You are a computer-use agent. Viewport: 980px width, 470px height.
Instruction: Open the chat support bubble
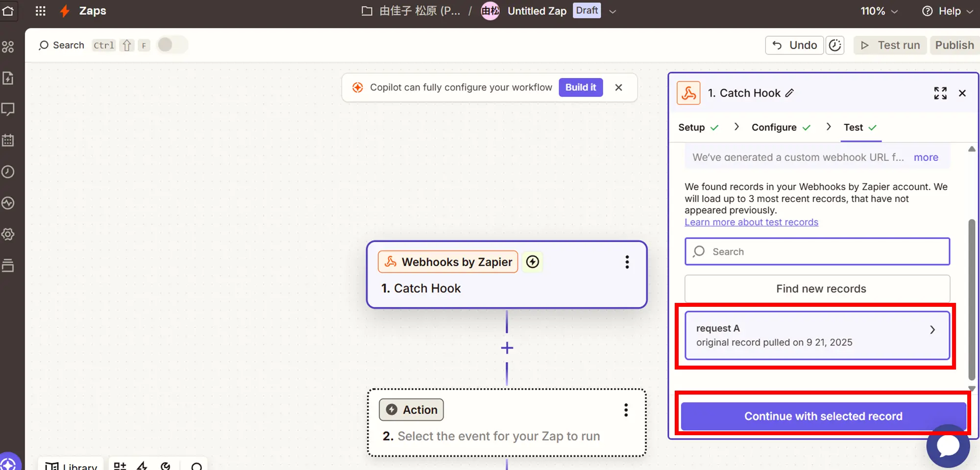tap(948, 446)
